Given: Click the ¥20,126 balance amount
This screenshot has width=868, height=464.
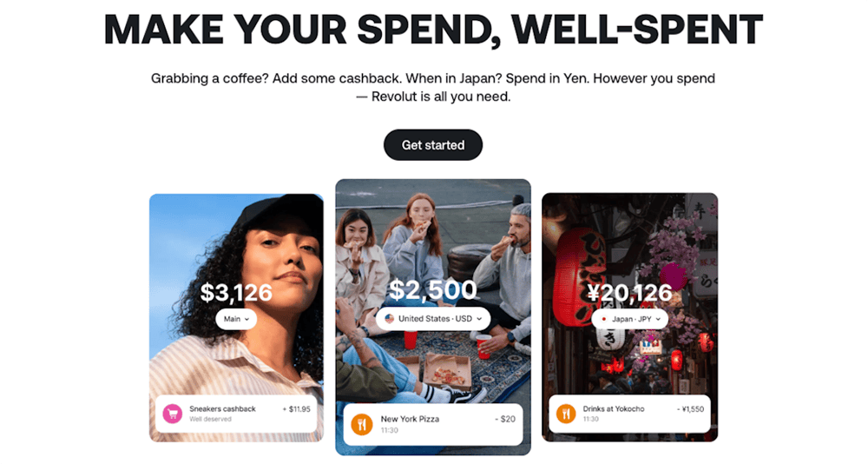Looking at the screenshot, I should (629, 293).
